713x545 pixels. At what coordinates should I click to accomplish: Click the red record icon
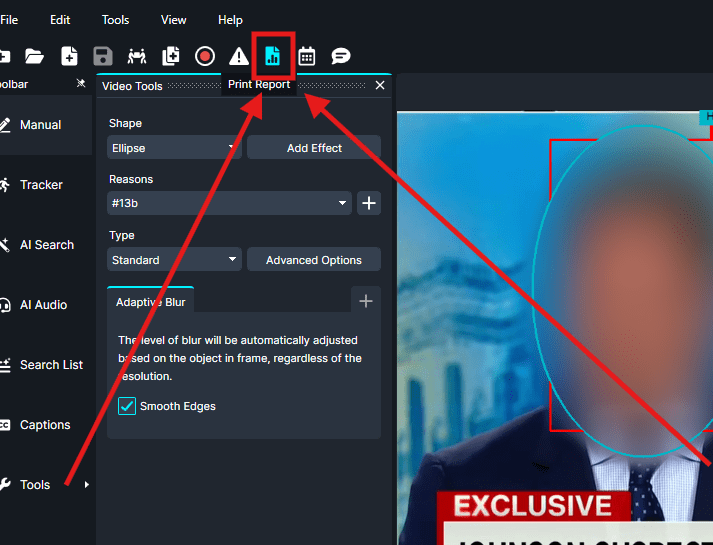click(205, 56)
